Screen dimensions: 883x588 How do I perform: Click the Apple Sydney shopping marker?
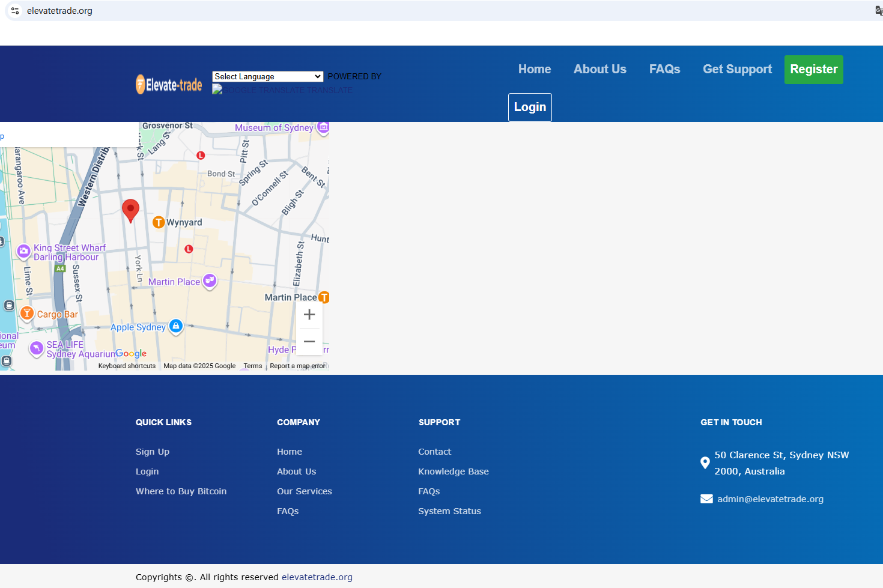pyautogui.click(x=176, y=326)
